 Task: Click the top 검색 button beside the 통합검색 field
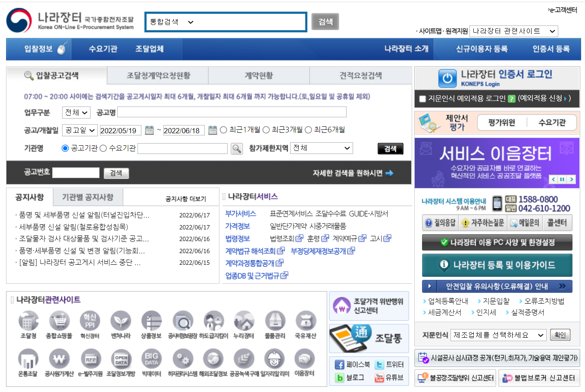pyautogui.click(x=325, y=22)
